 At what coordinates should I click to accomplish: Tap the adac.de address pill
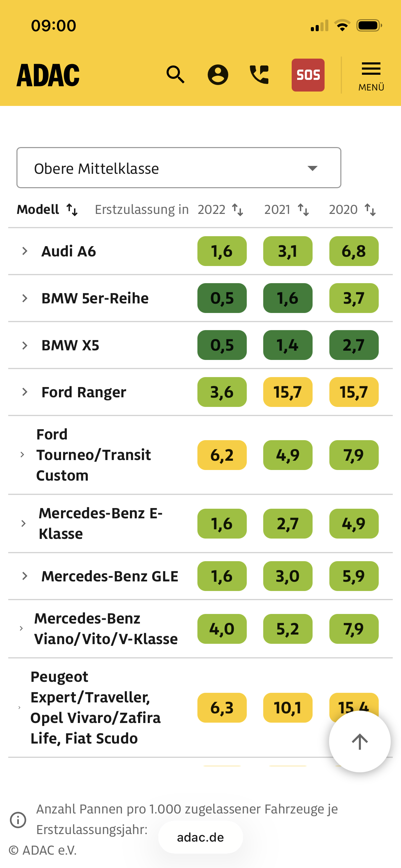200,837
